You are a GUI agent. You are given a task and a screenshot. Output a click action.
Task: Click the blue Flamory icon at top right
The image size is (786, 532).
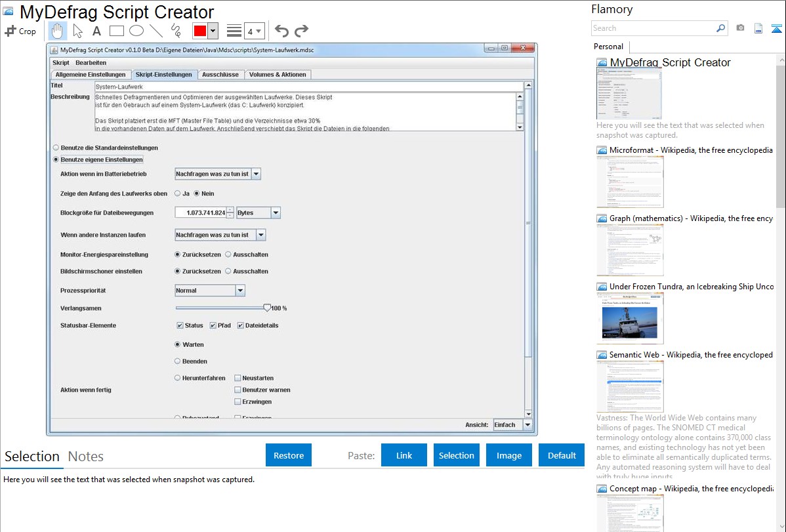[776, 28]
